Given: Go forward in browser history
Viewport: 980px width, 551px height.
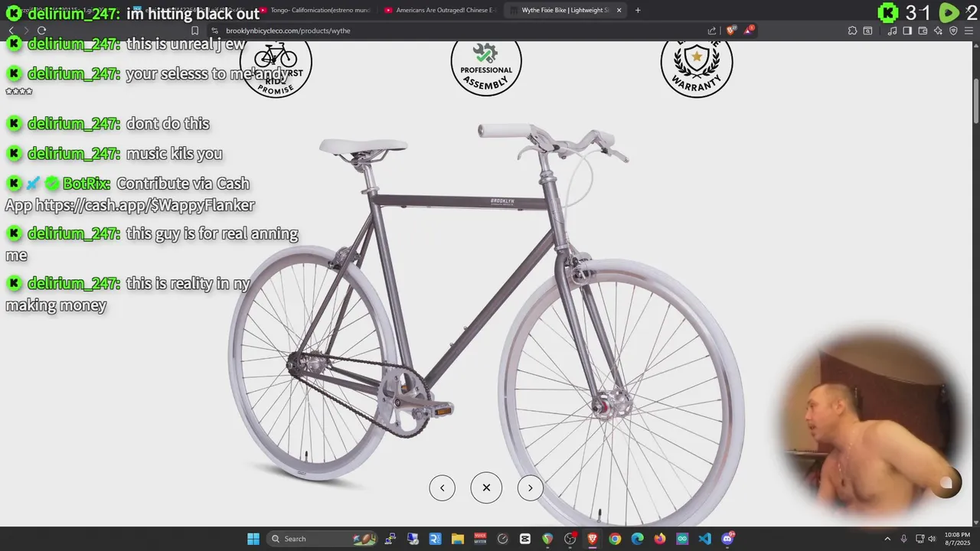Looking at the screenshot, I should coord(25,31).
